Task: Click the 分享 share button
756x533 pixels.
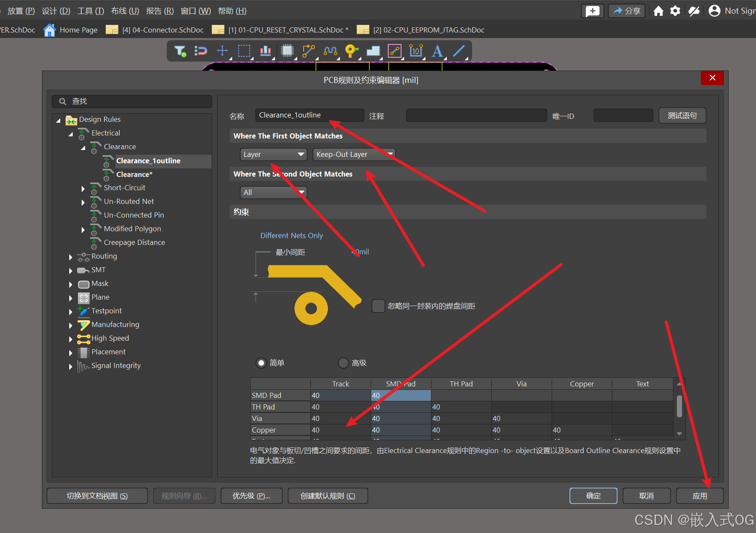Action: pyautogui.click(x=627, y=11)
